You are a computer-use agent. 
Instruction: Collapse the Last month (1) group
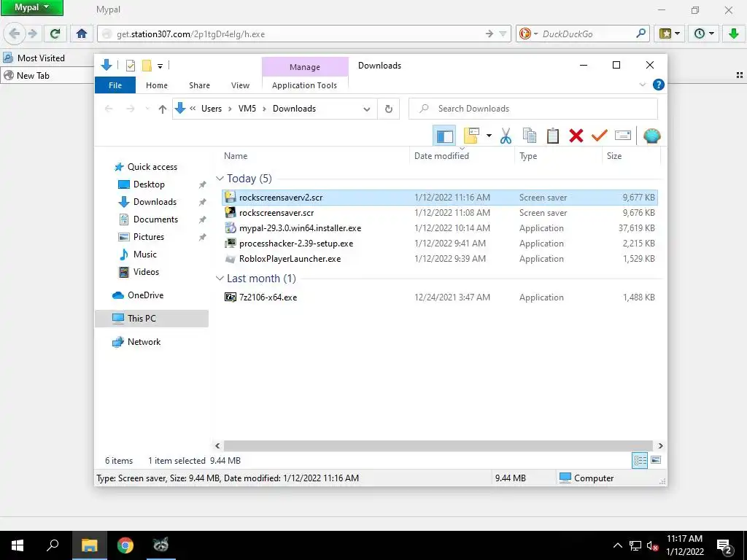pos(220,279)
